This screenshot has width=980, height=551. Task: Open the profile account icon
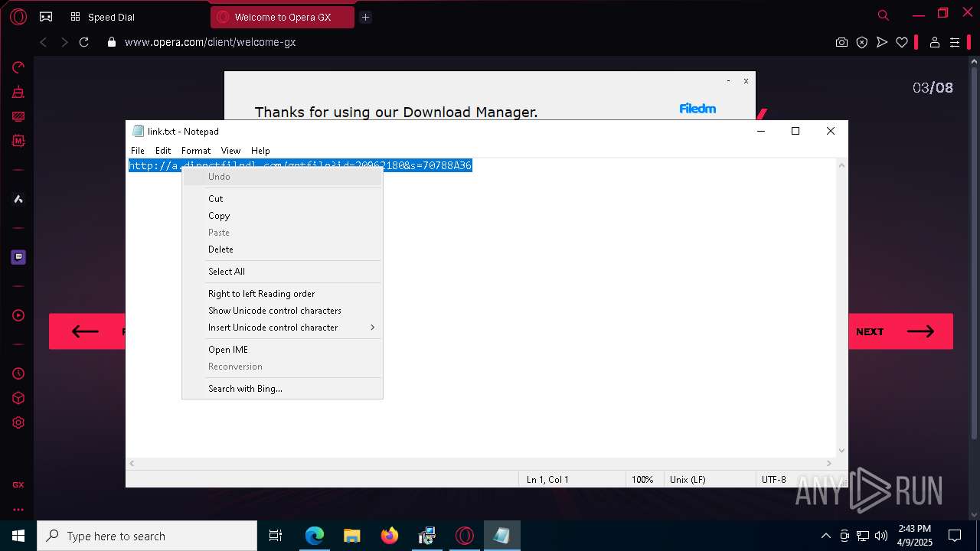[x=934, y=42]
